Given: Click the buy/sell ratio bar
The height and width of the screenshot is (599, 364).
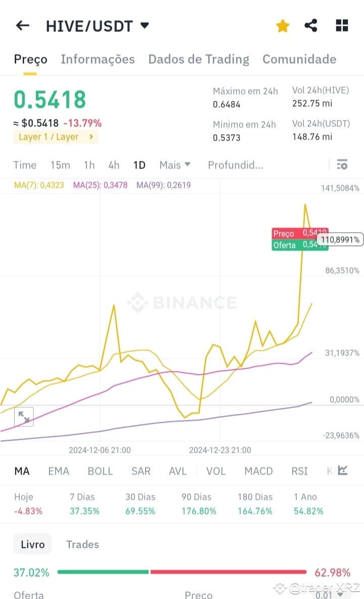Looking at the screenshot, I should 182,572.
